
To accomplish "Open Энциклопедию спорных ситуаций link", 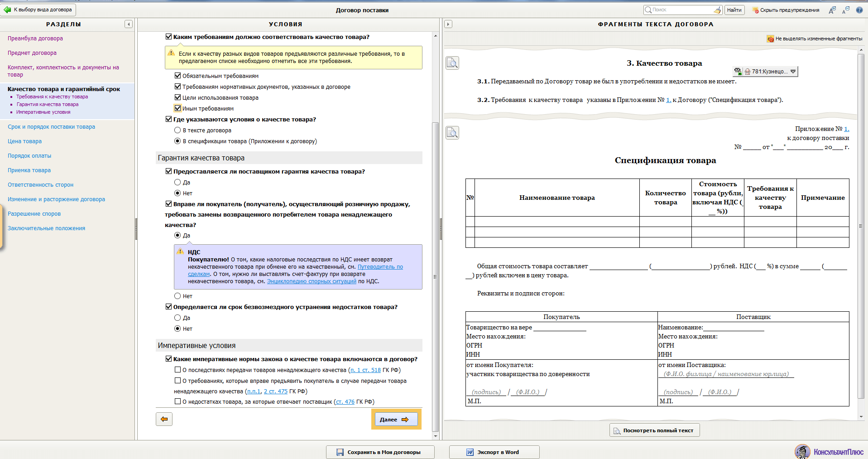I will point(312,281).
